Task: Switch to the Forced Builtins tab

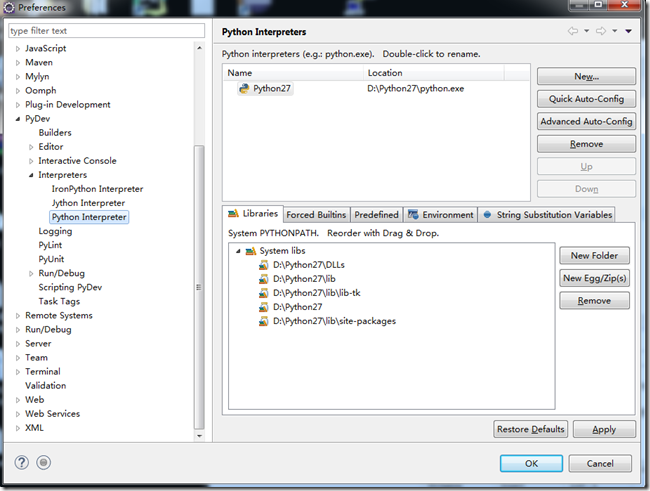Action: 316,215
